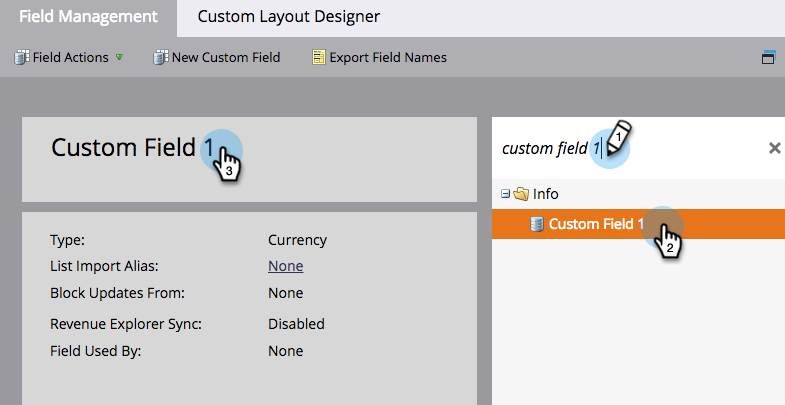This screenshot has height=405, width=785.
Task: Clear the search text with the X
Action: tap(774, 148)
